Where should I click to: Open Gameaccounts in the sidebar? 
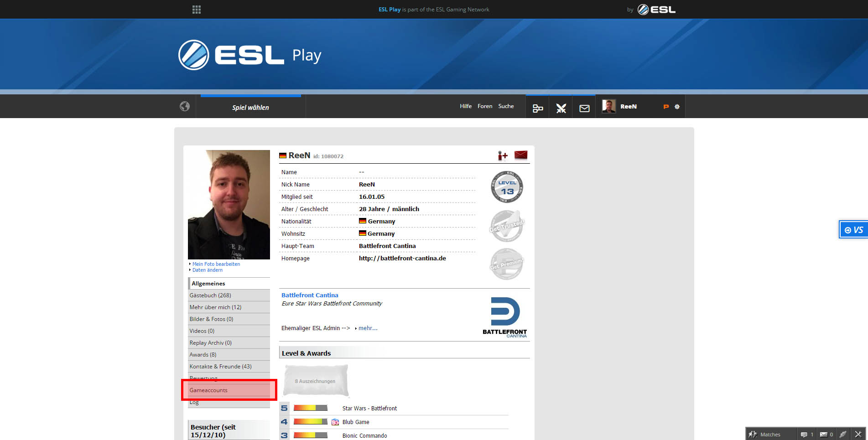coord(229,390)
